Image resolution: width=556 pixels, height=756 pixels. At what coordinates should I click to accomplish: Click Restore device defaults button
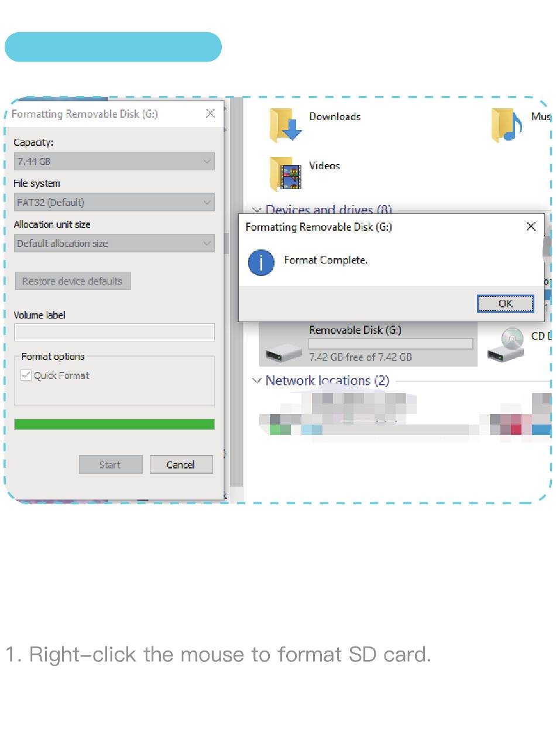73,281
